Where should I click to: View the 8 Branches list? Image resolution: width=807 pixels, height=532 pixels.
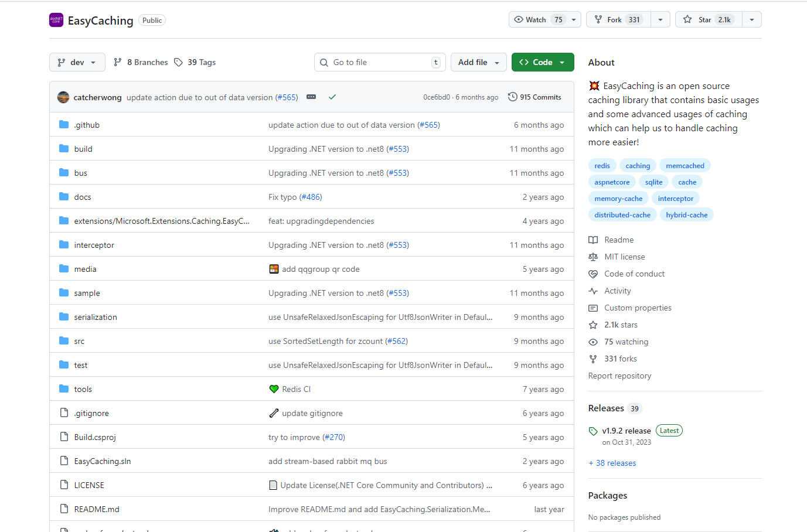[141, 62]
